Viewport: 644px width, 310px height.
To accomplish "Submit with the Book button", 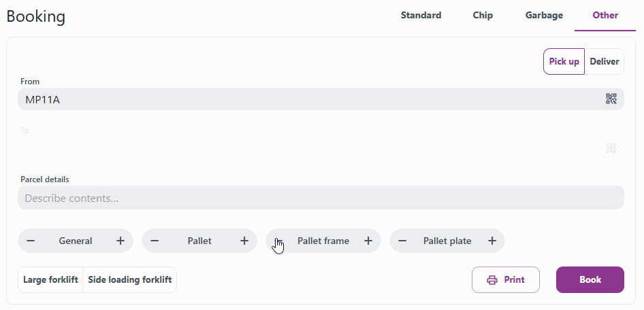I will [590, 279].
